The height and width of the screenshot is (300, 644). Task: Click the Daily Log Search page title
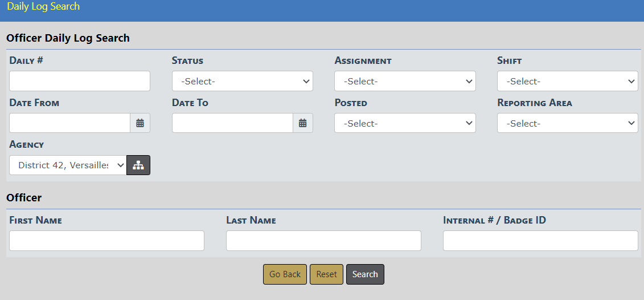point(43,7)
